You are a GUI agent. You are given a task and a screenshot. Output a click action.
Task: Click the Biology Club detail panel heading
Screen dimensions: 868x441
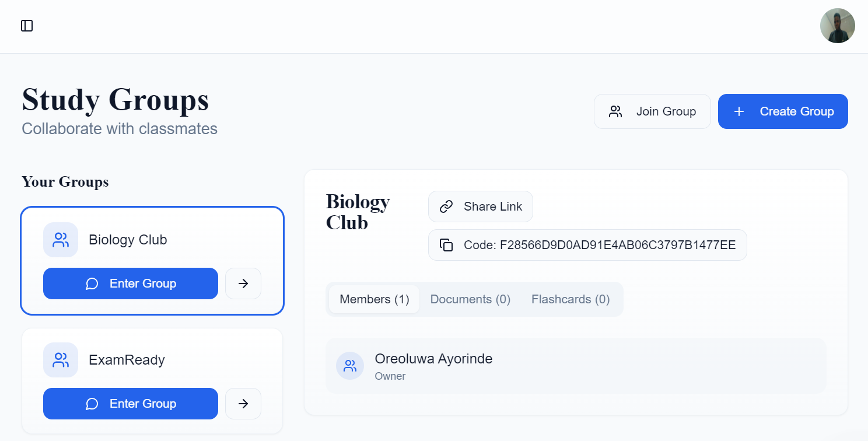pos(358,212)
